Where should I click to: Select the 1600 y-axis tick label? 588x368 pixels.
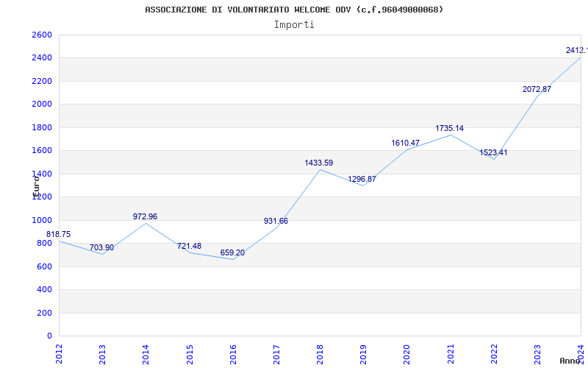[42, 151]
